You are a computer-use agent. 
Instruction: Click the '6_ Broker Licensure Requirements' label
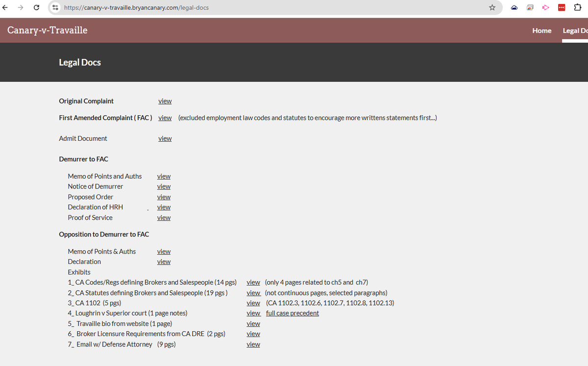[147, 334]
